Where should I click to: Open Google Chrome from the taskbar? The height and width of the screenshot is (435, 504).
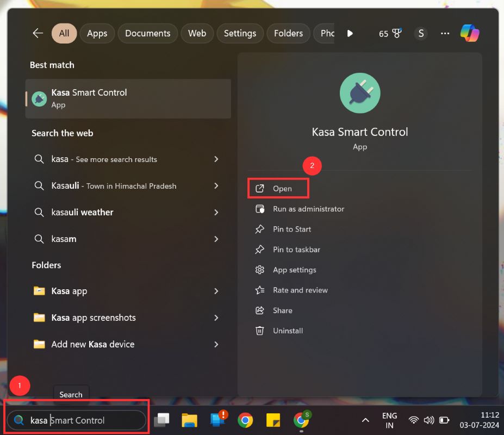(x=245, y=420)
